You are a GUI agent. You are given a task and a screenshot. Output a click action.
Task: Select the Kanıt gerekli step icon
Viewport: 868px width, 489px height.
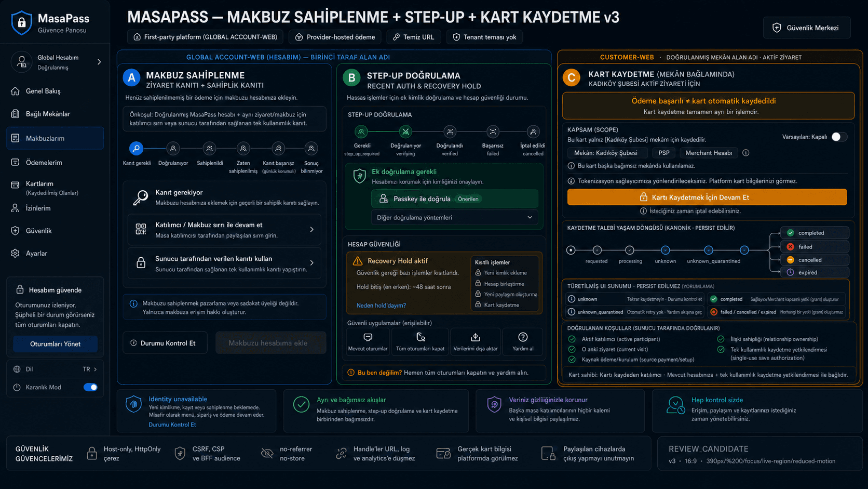(136, 149)
